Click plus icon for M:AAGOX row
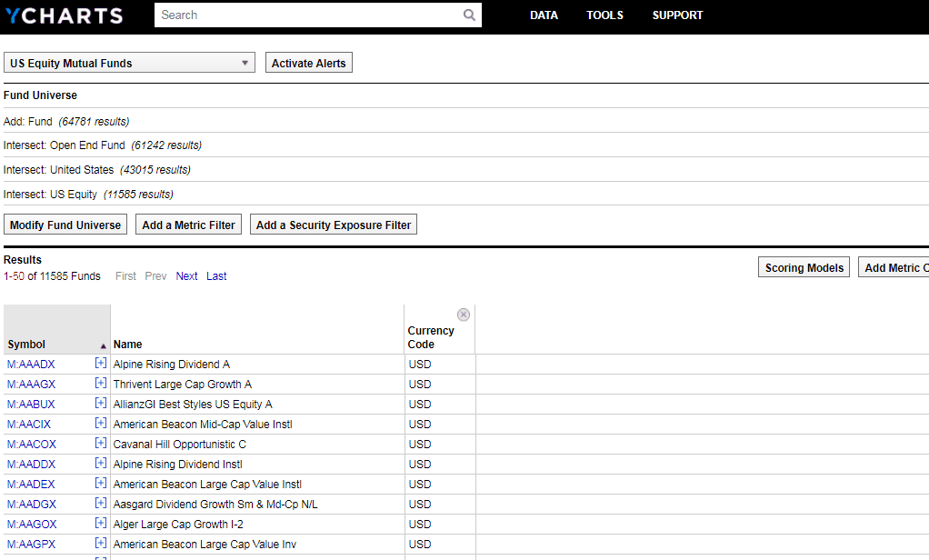The height and width of the screenshot is (560, 929). tap(101, 524)
